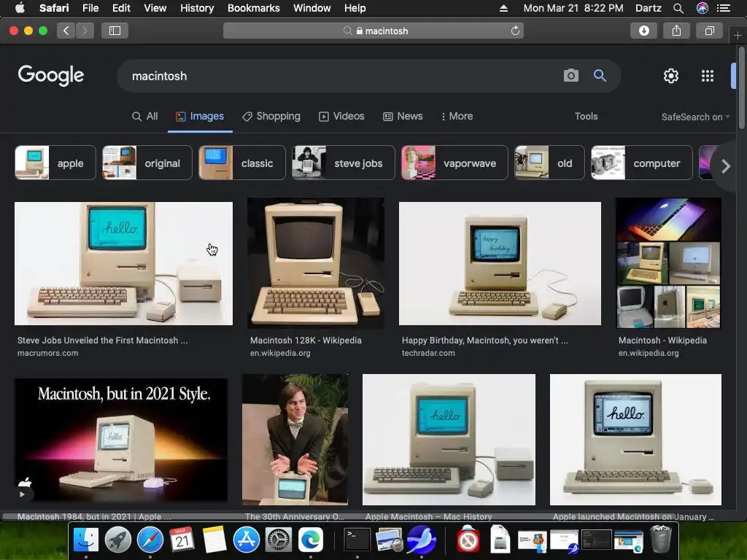Open Safari downloads button
The image size is (747, 560).
[x=643, y=31]
